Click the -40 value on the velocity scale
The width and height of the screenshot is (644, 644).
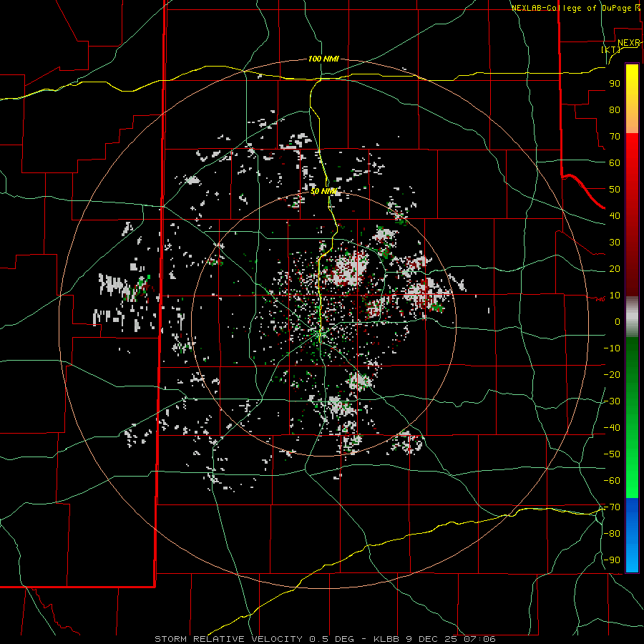[x=612, y=428]
